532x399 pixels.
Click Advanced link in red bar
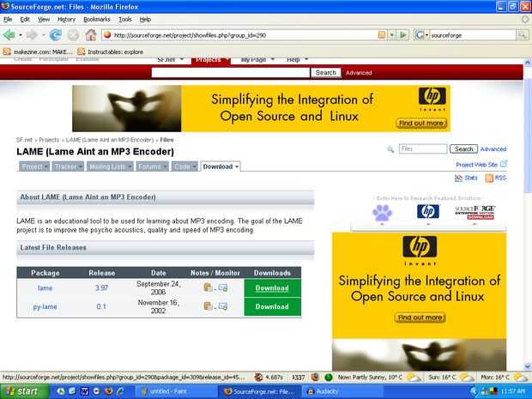[359, 73]
